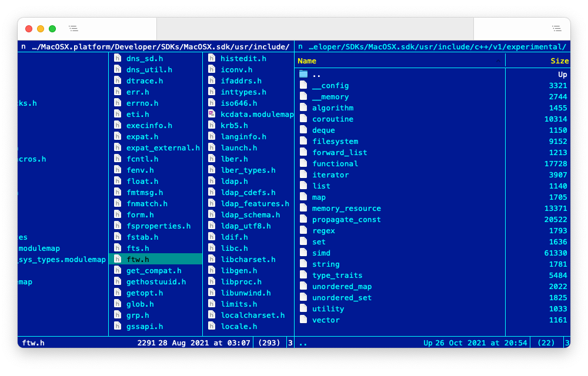588x376 pixels.
Task: Click the header file icon beside ftw.h
Action: [117, 259]
